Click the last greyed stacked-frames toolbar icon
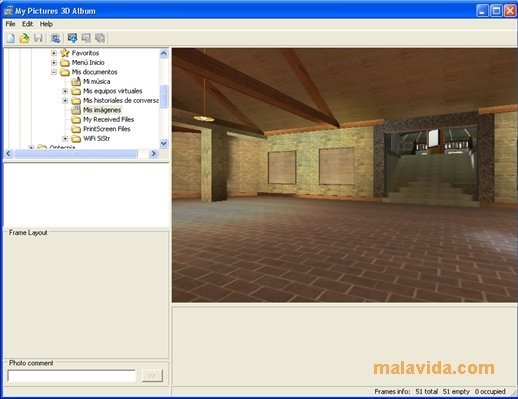This screenshot has height=399, width=518. 100,38
